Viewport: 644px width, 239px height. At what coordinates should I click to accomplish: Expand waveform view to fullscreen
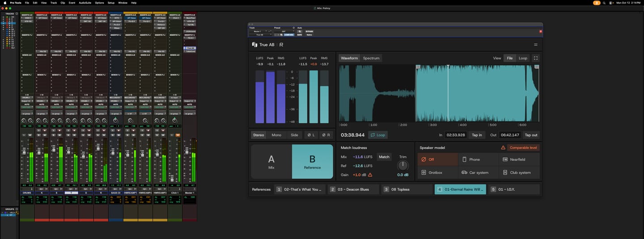(536, 58)
